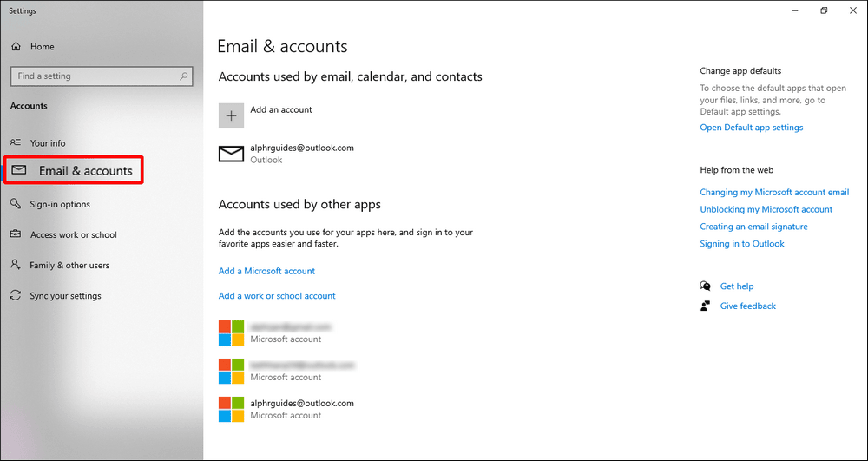
Task: Click the Access work or school briefcase icon
Action: point(16,234)
